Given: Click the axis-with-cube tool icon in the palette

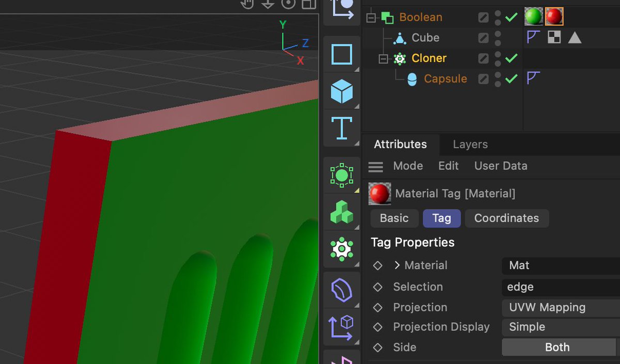Looking at the screenshot, I should [342, 327].
